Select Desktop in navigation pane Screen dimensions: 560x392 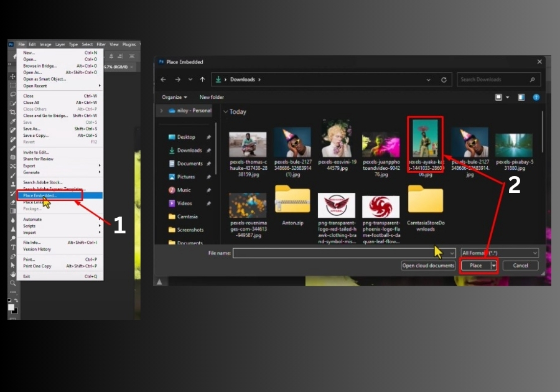click(186, 137)
